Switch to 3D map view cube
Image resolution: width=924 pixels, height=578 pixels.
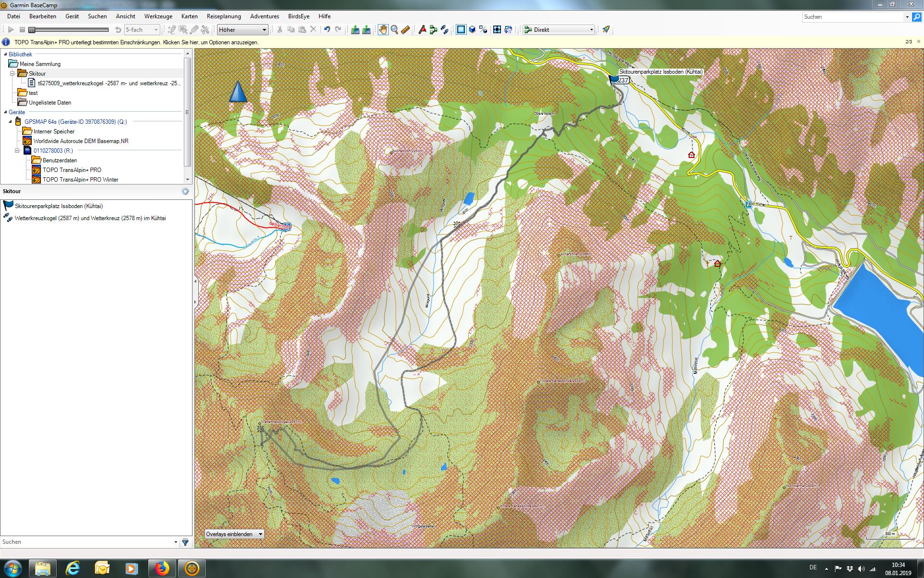(472, 30)
